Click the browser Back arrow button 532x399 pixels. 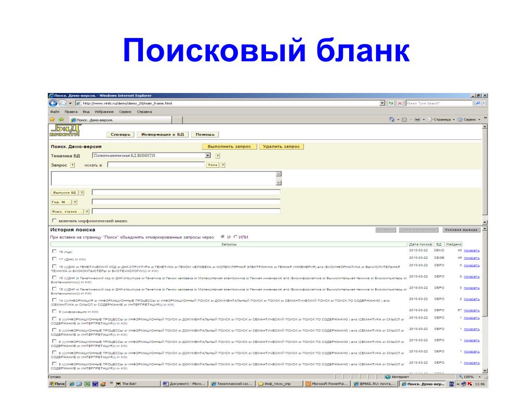(53, 103)
